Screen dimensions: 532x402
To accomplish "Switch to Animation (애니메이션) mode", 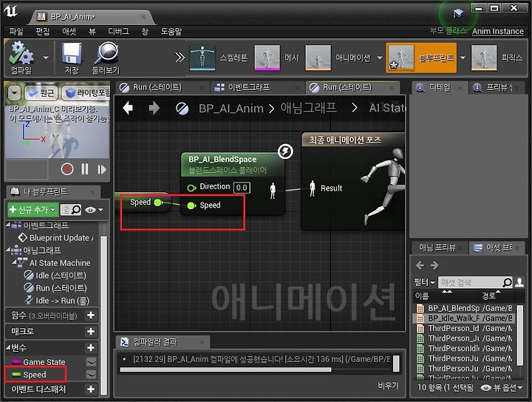I will pos(338,58).
